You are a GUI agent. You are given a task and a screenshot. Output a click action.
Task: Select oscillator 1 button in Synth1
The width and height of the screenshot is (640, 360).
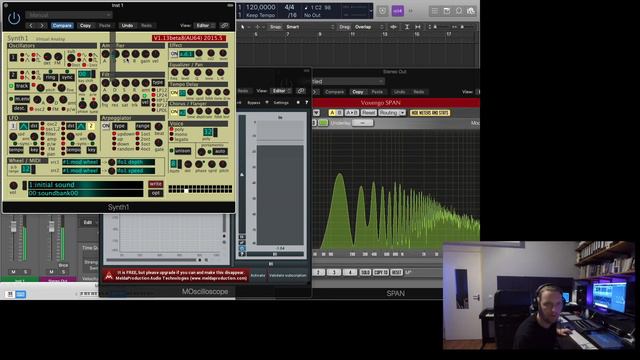(13, 57)
